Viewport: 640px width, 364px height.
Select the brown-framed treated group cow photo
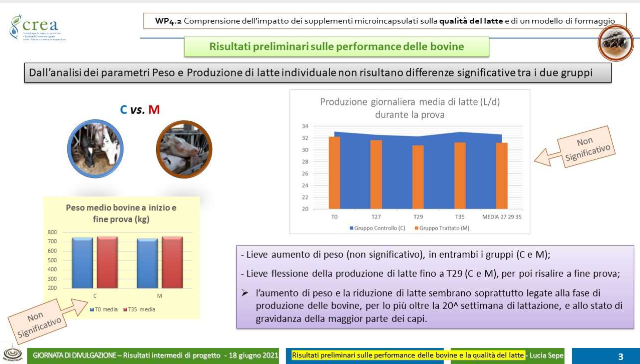(184, 149)
